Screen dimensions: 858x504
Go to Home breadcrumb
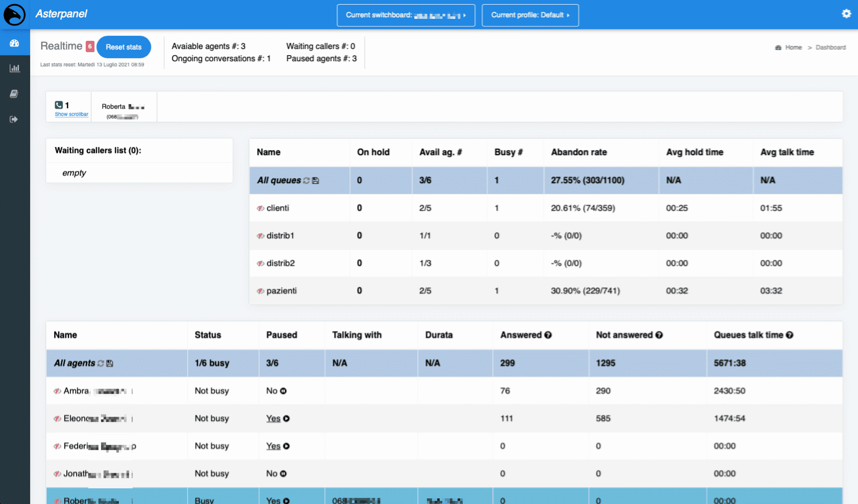point(793,47)
